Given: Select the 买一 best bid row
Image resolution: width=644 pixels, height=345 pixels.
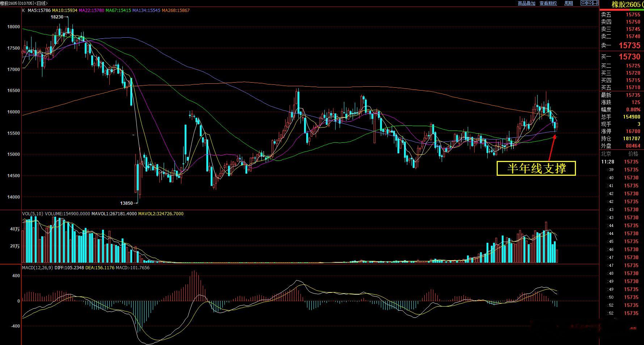Looking at the screenshot, I should (621, 57).
